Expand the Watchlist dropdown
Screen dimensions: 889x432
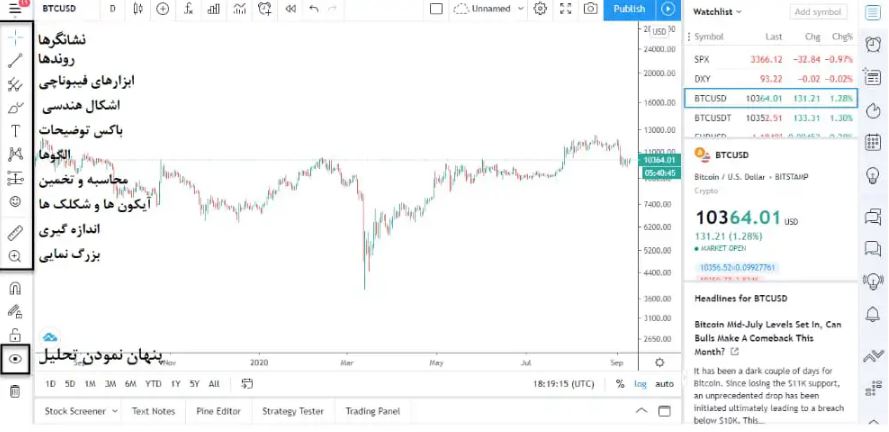click(717, 11)
